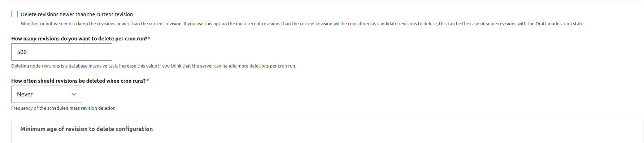Click the Minimum age of revision to delete heading
The width and height of the screenshot is (644, 143).
click(x=86, y=129)
